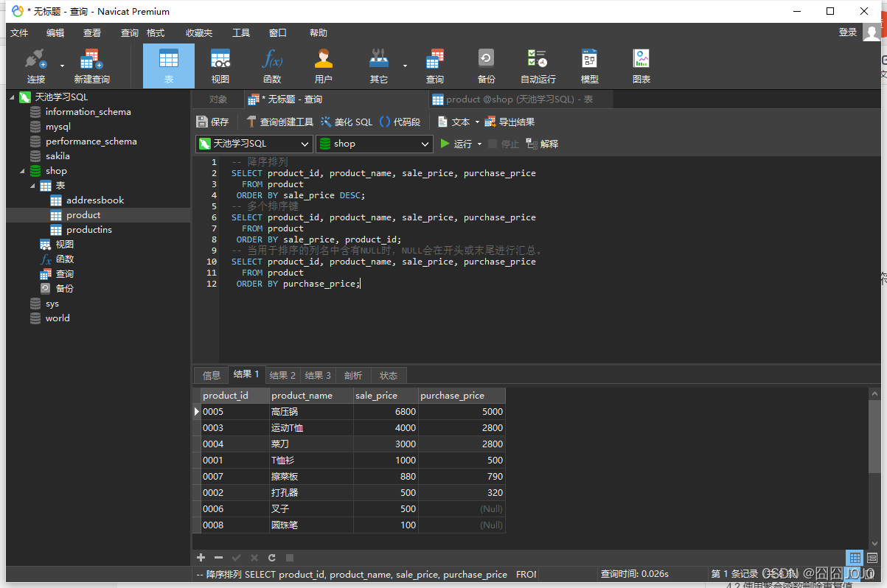The width and height of the screenshot is (887, 588).
Task: Switch results to form view
Action: (x=872, y=558)
